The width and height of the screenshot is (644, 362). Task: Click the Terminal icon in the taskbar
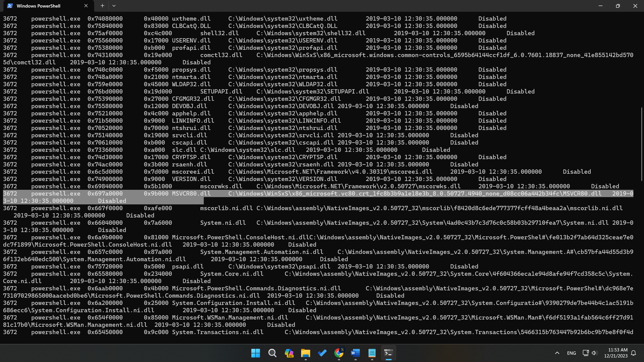pos(389,353)
